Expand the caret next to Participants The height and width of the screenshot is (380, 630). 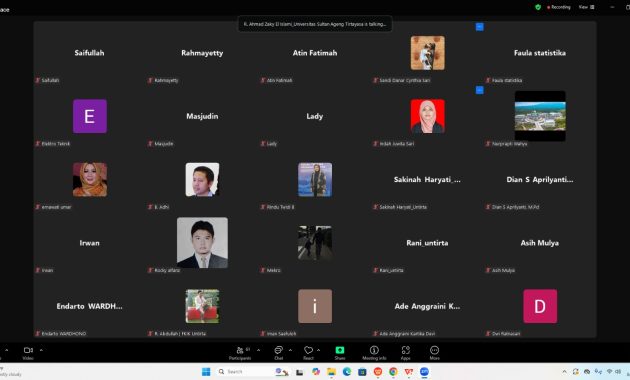258,350
